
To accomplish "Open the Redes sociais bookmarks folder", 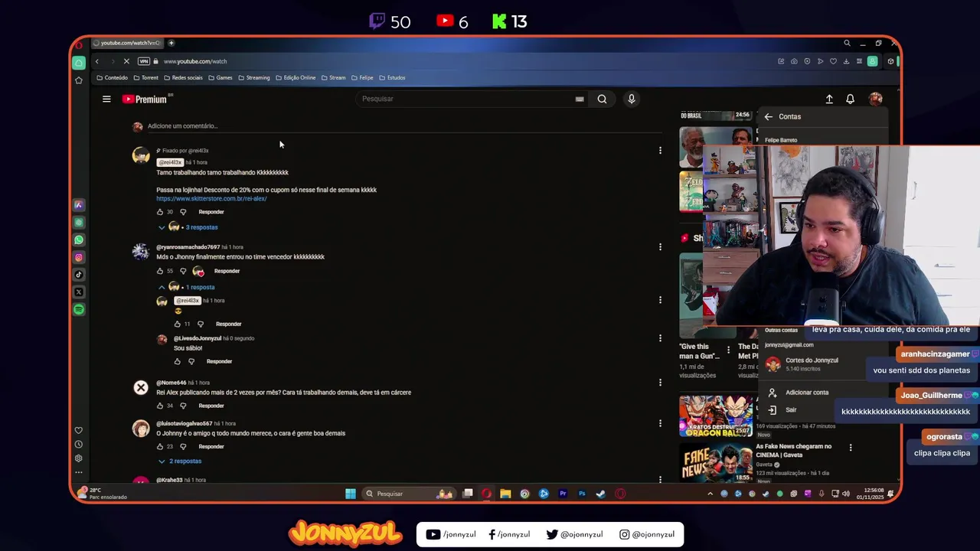I will 183,77.
